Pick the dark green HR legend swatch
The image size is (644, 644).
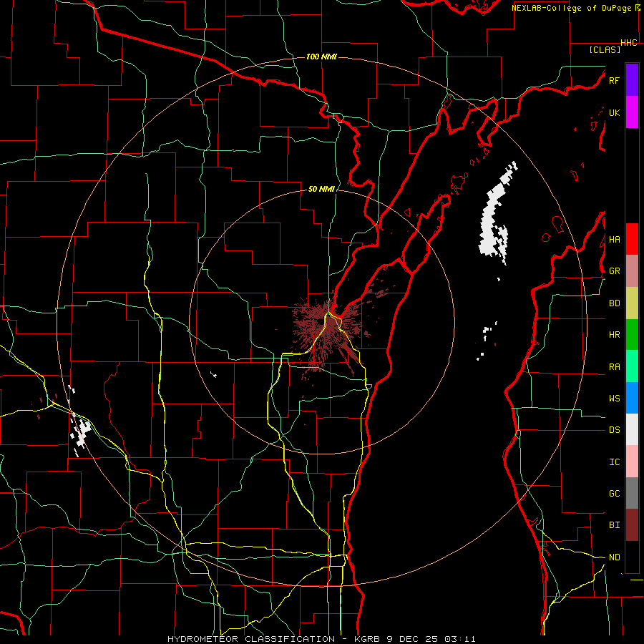632,334
